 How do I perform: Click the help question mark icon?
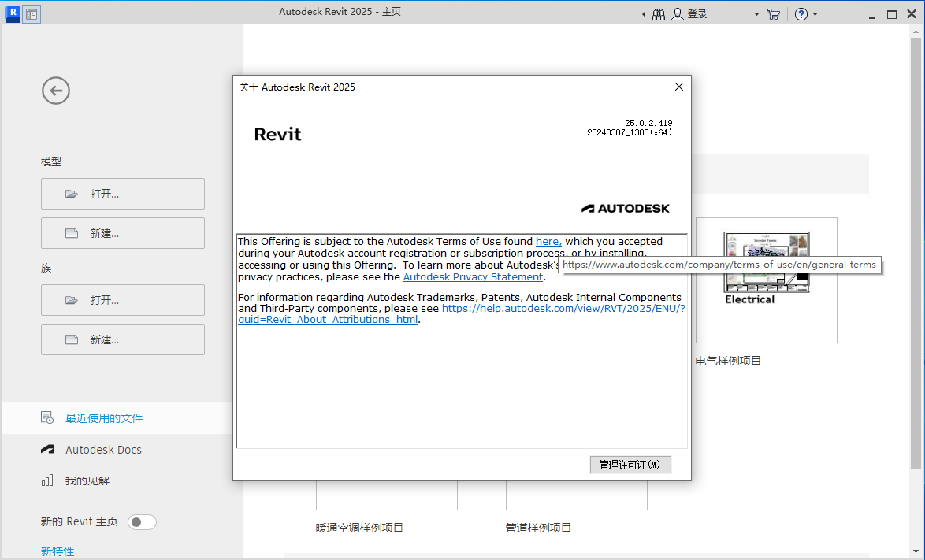point(801,14)
